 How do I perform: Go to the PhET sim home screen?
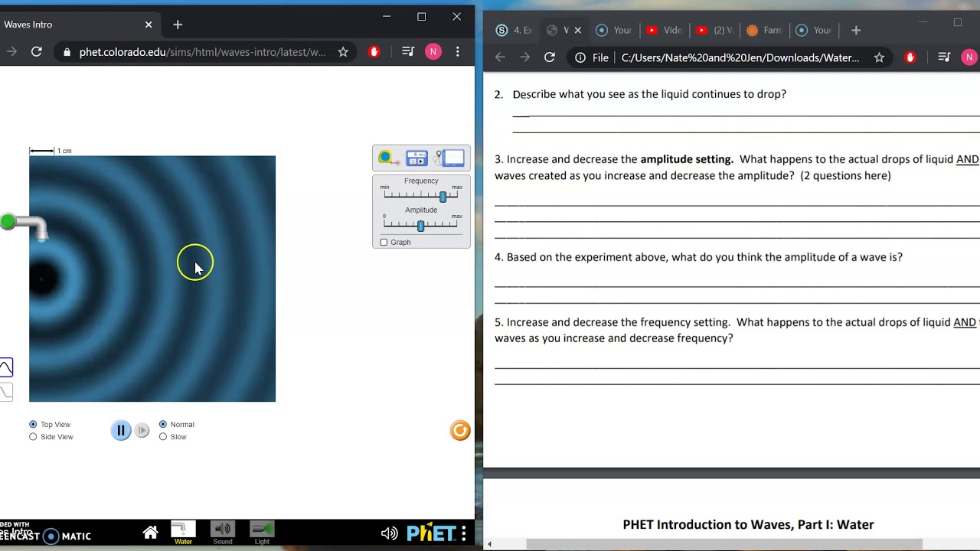click(150, 533)
